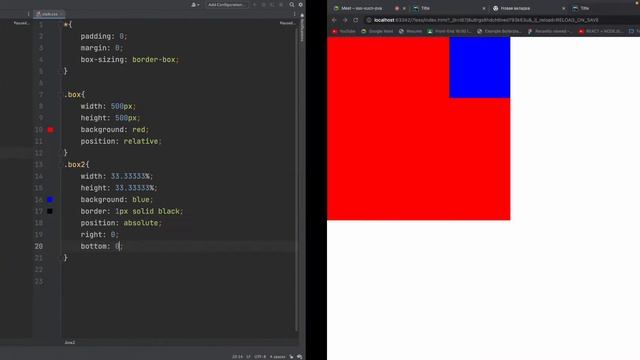Click browser back arrow

pos(334,20)
